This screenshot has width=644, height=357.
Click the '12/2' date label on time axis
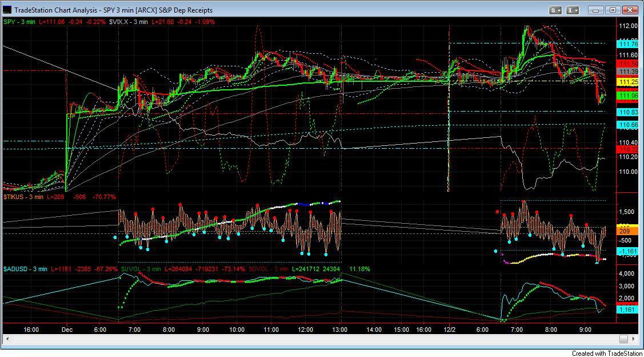tap(449, 330)
